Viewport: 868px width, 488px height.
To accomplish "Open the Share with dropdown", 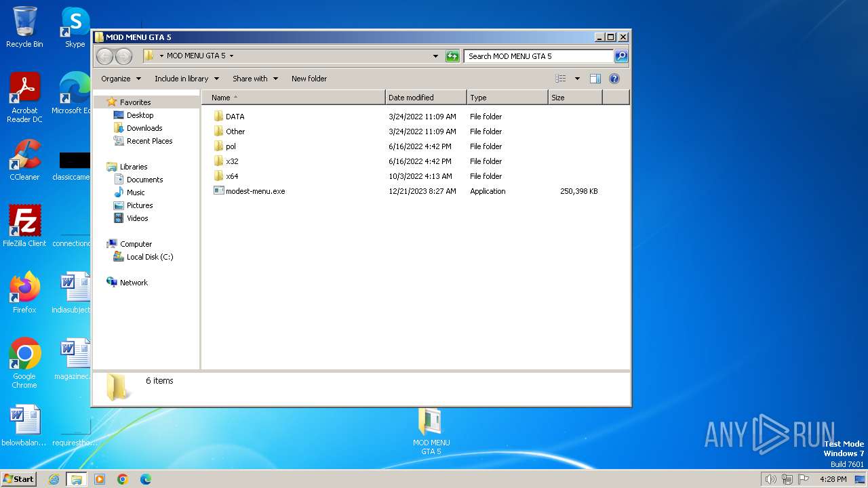I will pos(255,79).
